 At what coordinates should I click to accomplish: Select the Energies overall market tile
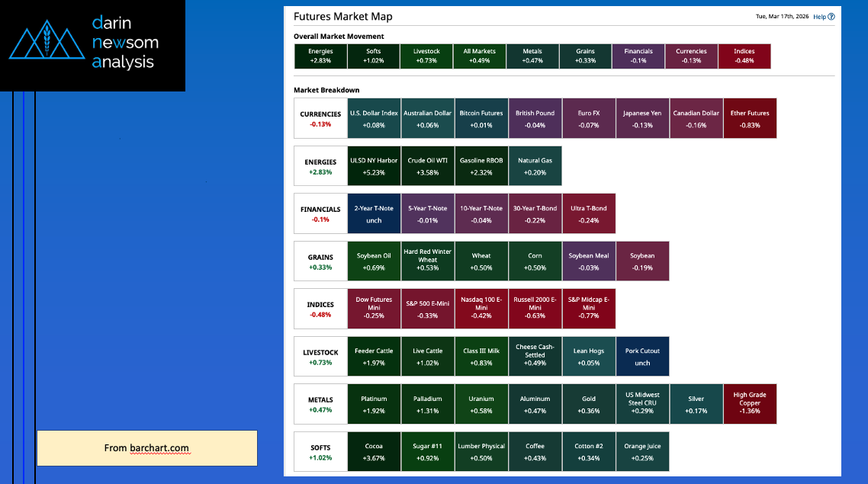tap(320, 56)
